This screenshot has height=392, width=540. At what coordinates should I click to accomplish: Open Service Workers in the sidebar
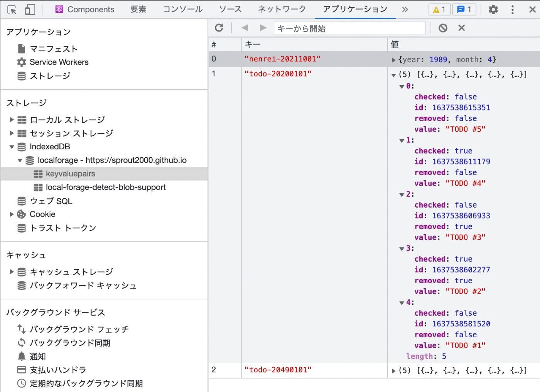59,62
